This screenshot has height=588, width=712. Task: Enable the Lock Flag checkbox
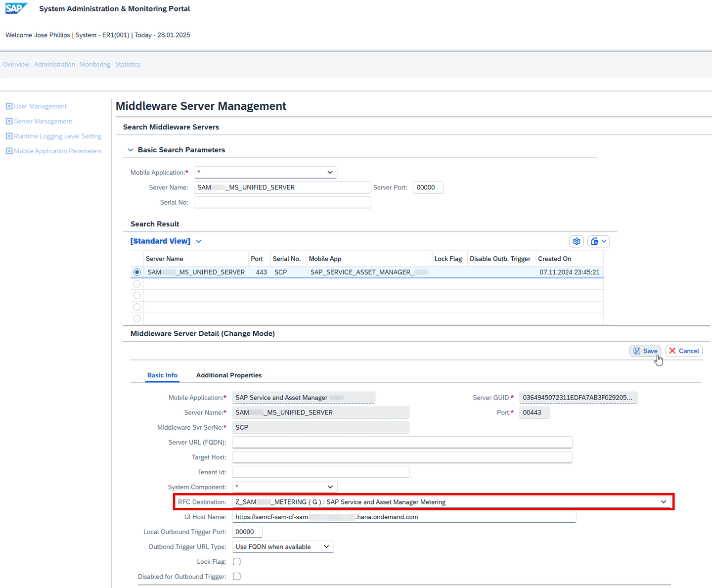tap(237, 562)
